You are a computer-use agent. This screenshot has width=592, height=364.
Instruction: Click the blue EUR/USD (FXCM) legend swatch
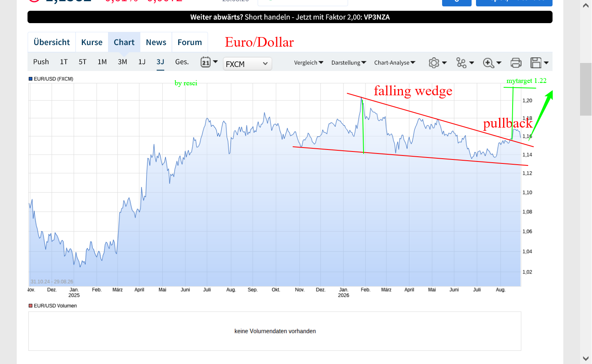tap(30, 79)
